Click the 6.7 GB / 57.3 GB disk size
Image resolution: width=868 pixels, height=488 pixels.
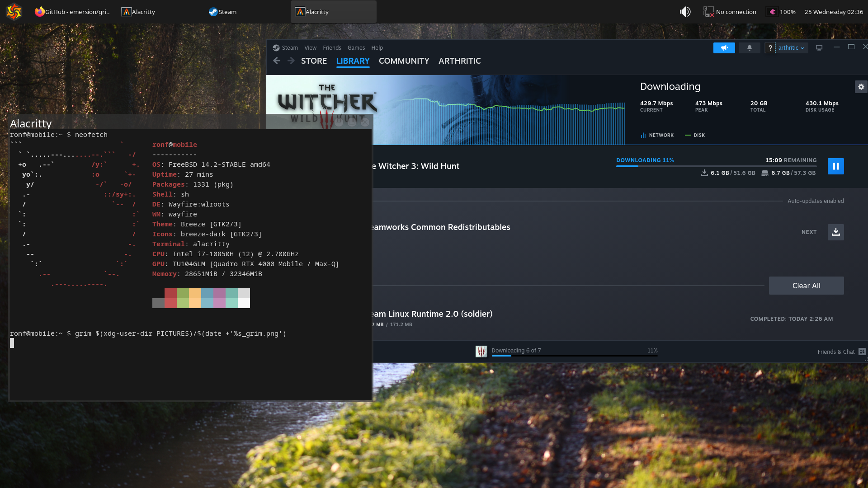(x=788, y=173)
